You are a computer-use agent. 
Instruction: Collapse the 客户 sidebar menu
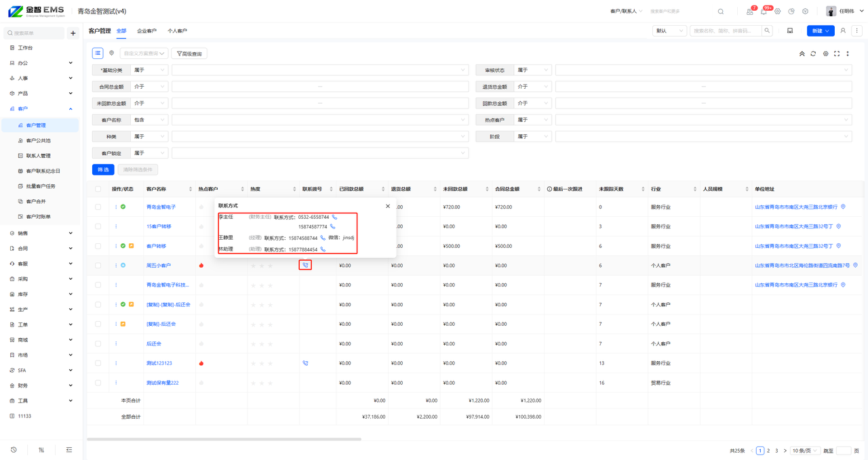tap(40, 108)
